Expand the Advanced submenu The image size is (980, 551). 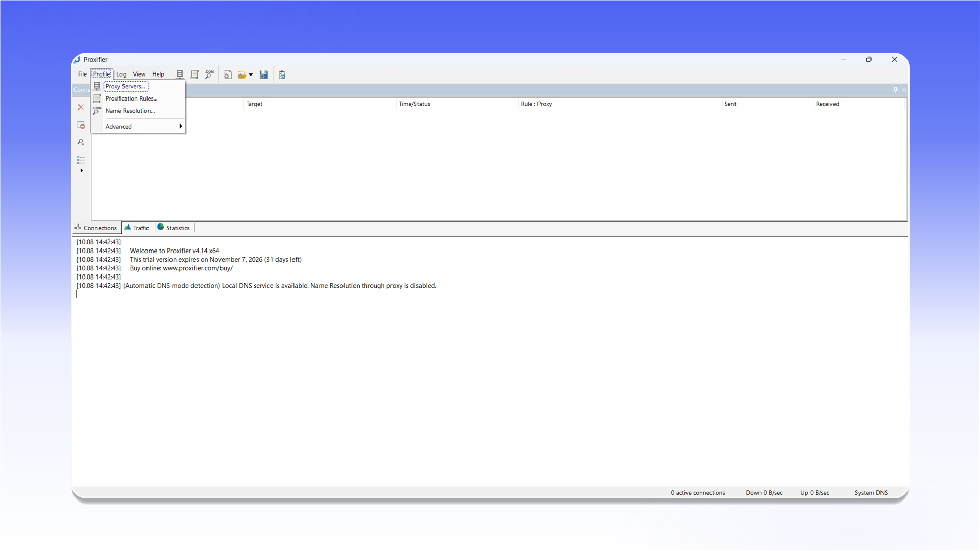(x=138, y=126)
